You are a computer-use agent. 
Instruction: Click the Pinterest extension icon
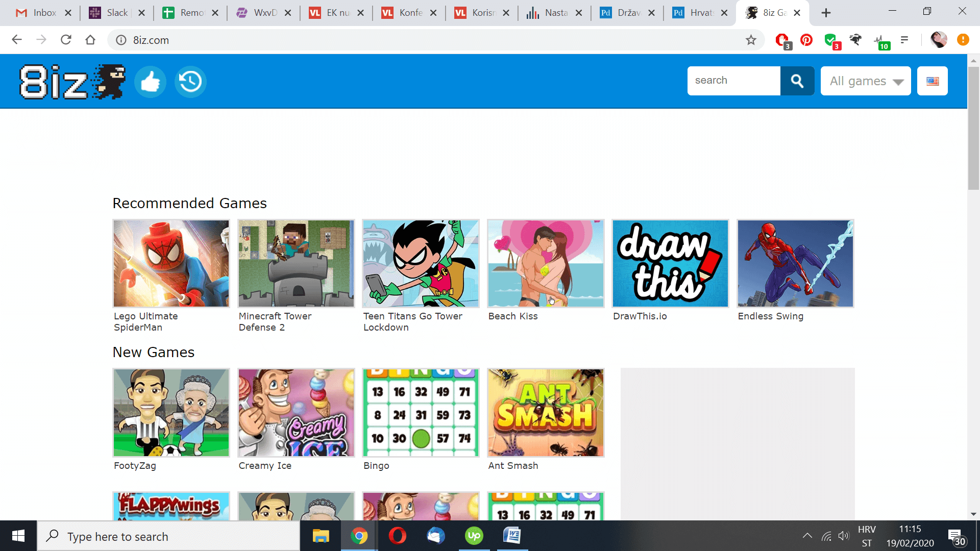pyautogui.click(x=806, y=40)
